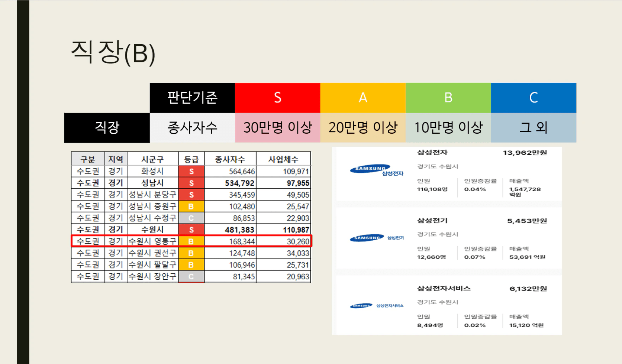The width and height of the screenshot is (622, 364).
Task: Click the 15,120 억원 revenue
Action: (x=526, y=325)
